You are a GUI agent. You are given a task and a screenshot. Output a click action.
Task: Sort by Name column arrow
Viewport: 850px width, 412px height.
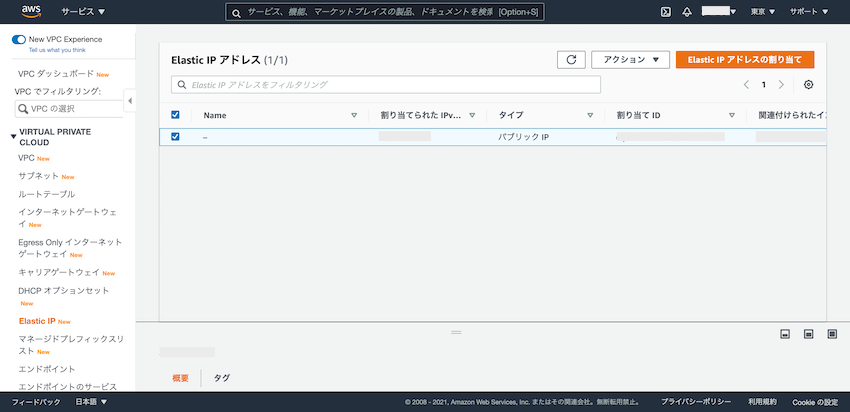pyautogui.click(x=354, y=115)
